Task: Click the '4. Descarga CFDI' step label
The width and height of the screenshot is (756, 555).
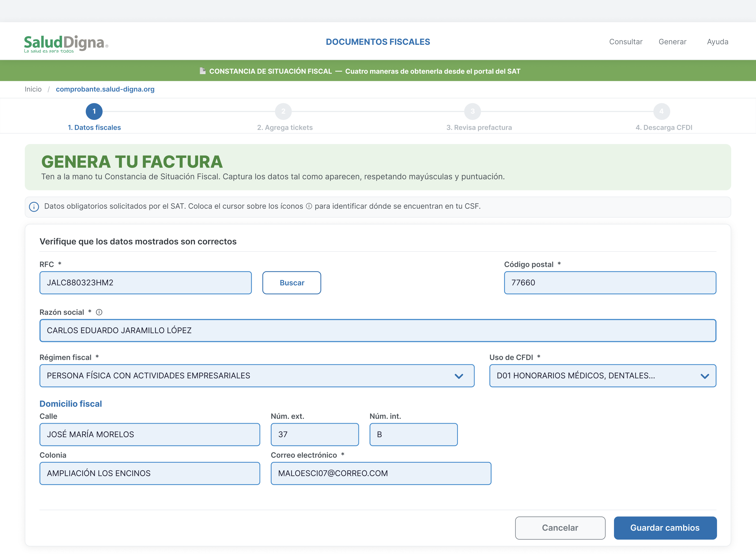Action: (x=664, y=127)
